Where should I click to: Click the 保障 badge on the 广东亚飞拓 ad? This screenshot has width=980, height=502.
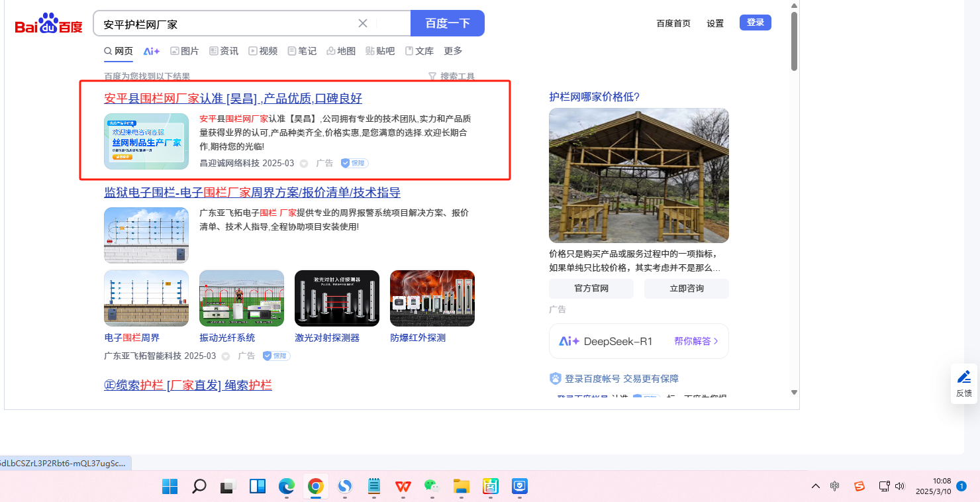pyautogui.click(x=277, y=356)
